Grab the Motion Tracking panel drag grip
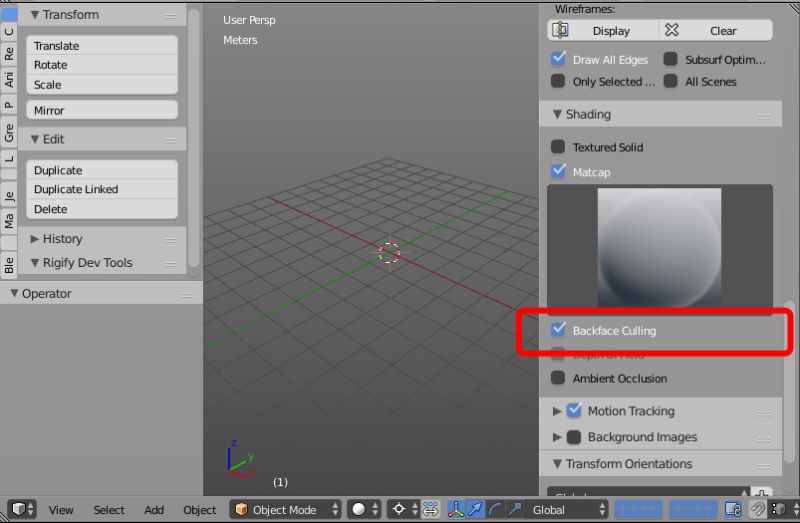The image size is (800, 523). [764, 413]
